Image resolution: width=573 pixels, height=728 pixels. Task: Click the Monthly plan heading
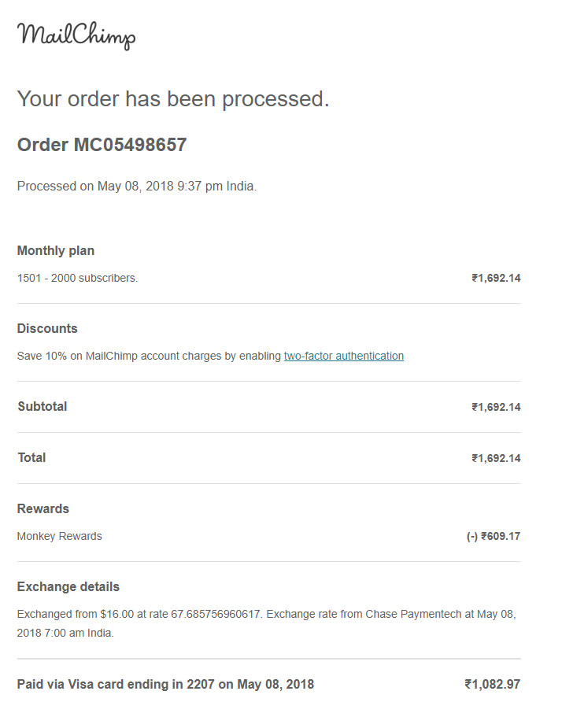tap(56, 251)
